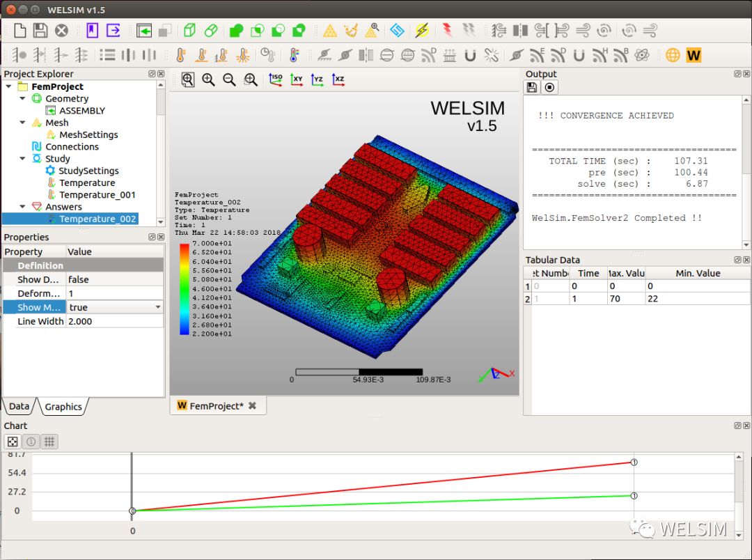Image resolution: width=752 pixels, height=560 pixels.
Task: Click the box-zoom magnifier icon
Action: click(251, 79)
